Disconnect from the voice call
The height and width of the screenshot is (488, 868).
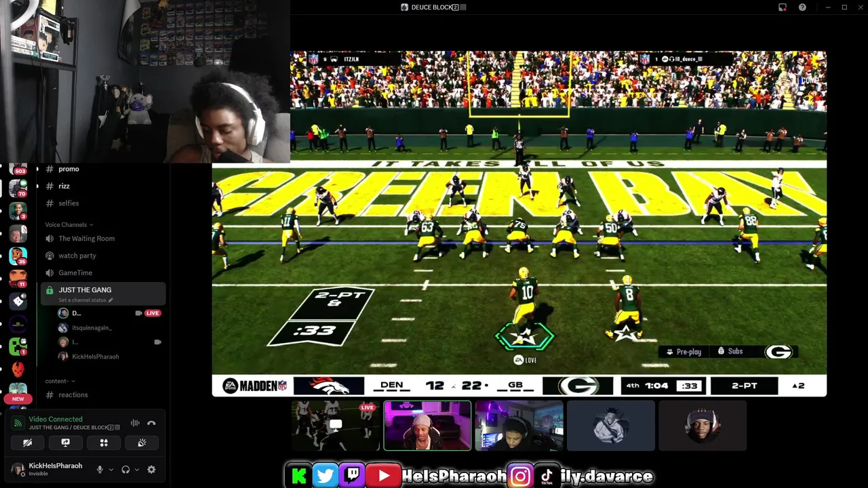[x=151, y=423]
